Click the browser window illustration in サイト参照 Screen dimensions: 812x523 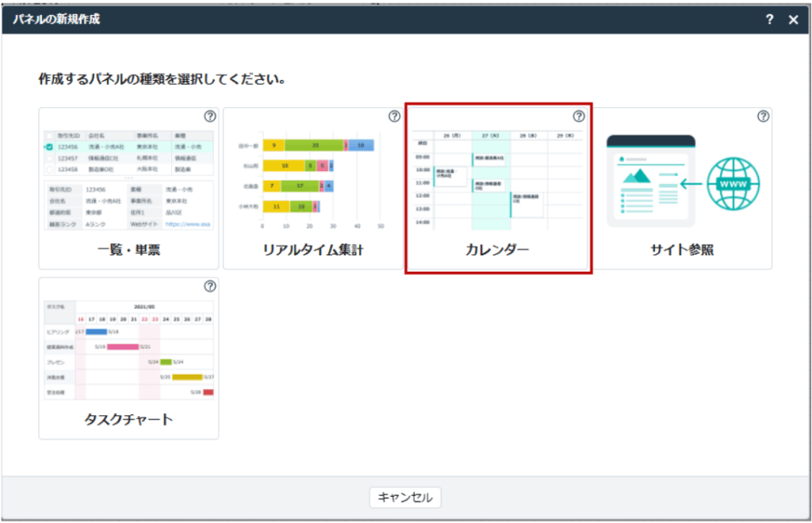(x=650, y=181)
